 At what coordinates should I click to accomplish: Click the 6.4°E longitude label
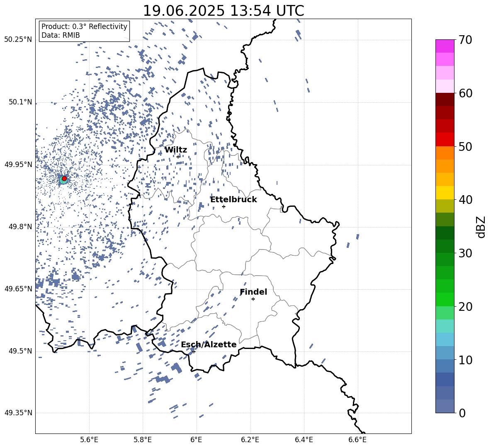pos(304,440)
